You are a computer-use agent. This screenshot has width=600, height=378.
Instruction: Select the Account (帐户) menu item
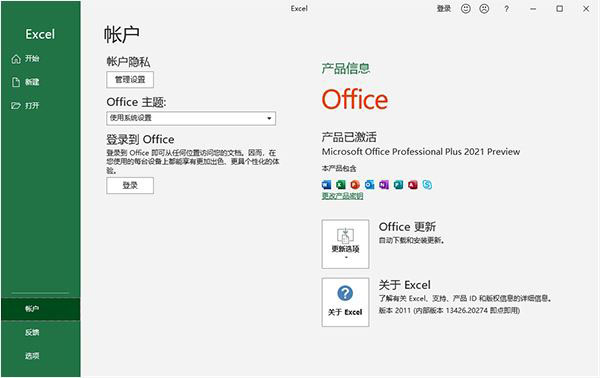41,309
